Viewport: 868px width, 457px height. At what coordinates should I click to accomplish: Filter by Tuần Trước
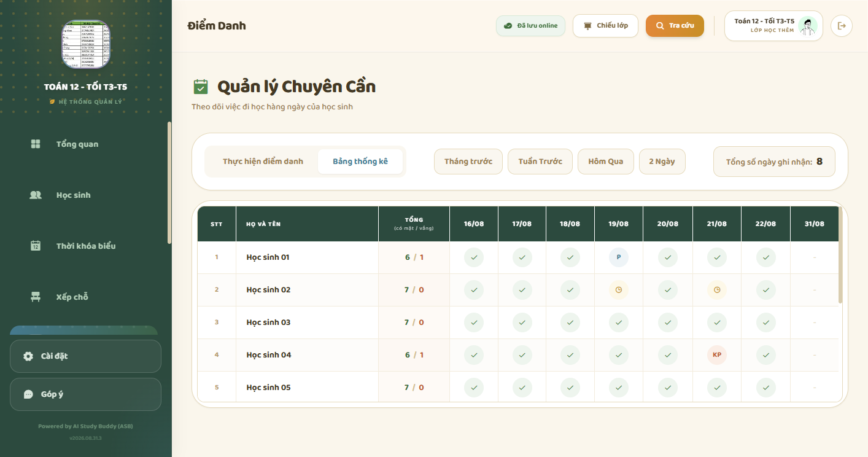pyautogui.click(x=540, y=162)
